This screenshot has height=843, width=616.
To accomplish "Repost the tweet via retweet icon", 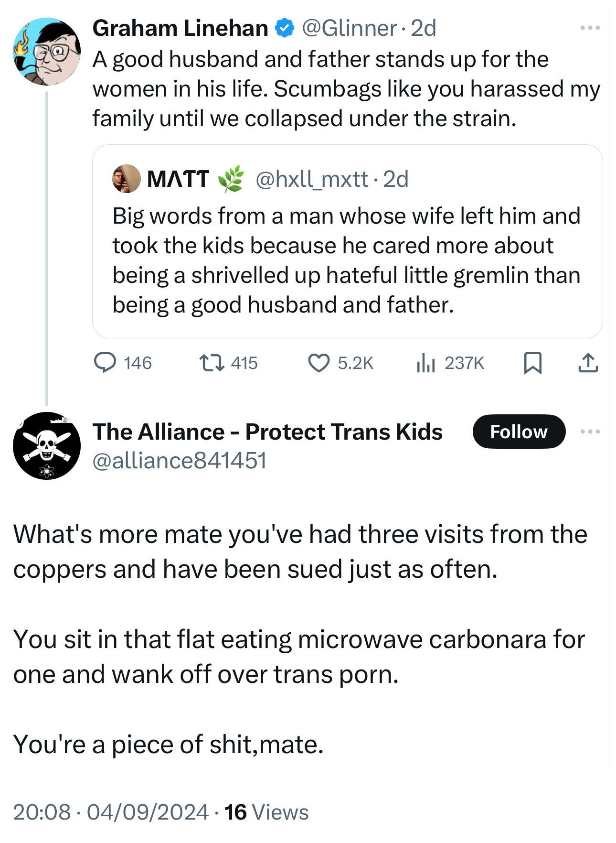I will tap(212, 363).
